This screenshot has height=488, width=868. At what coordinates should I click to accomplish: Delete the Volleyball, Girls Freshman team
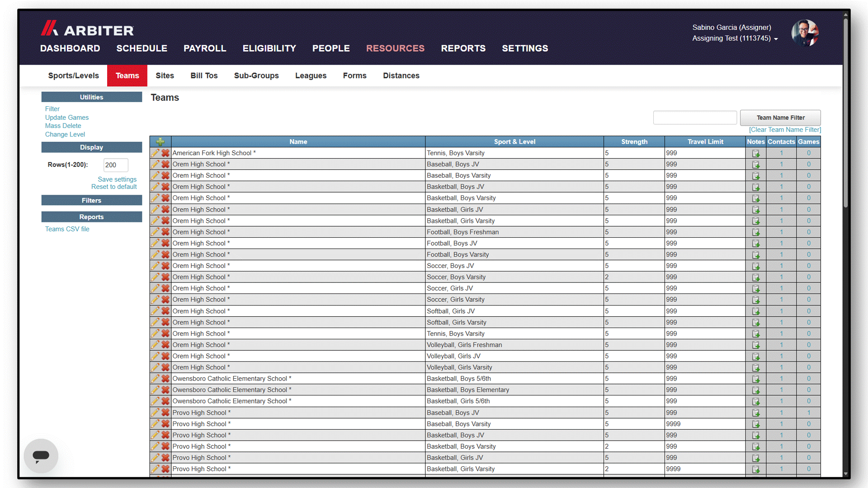click(x=165, y=345)
